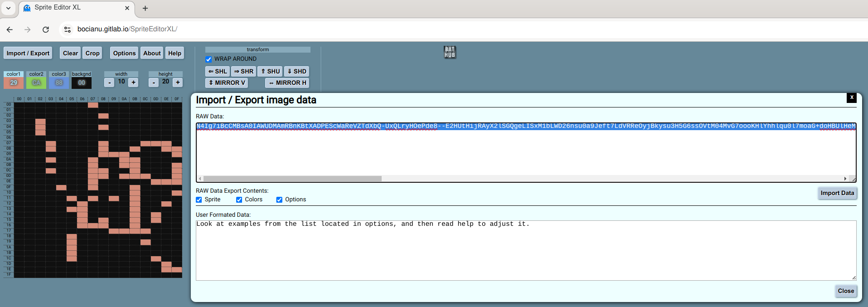The height and width of the screenshot is (307, 868).
Task: Shift sprite right with SHR
Action: (x=244, y=71)
